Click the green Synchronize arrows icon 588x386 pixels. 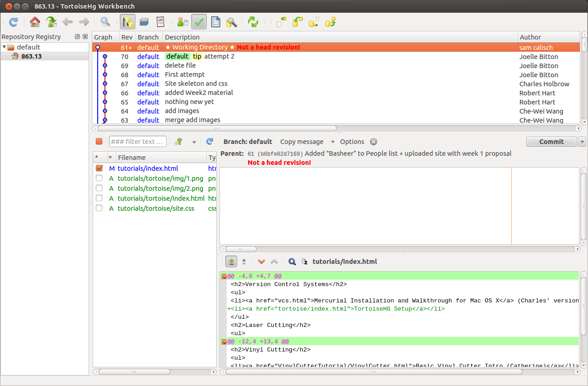click(x=253, y=21)
